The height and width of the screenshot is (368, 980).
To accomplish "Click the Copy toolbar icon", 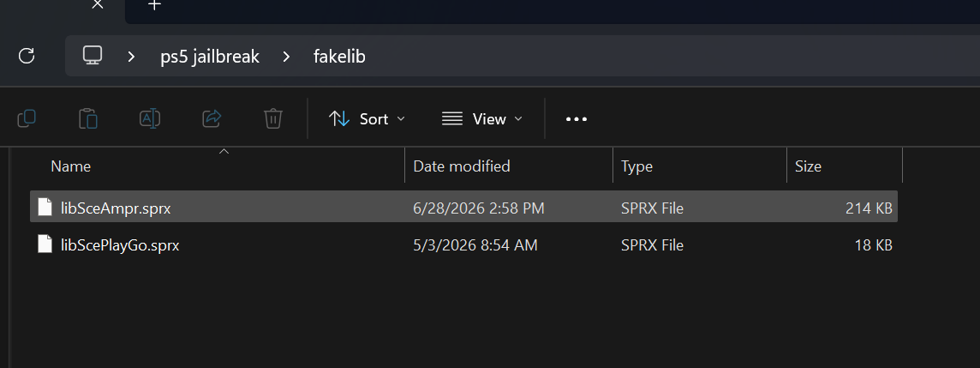I will pos(27,118).
